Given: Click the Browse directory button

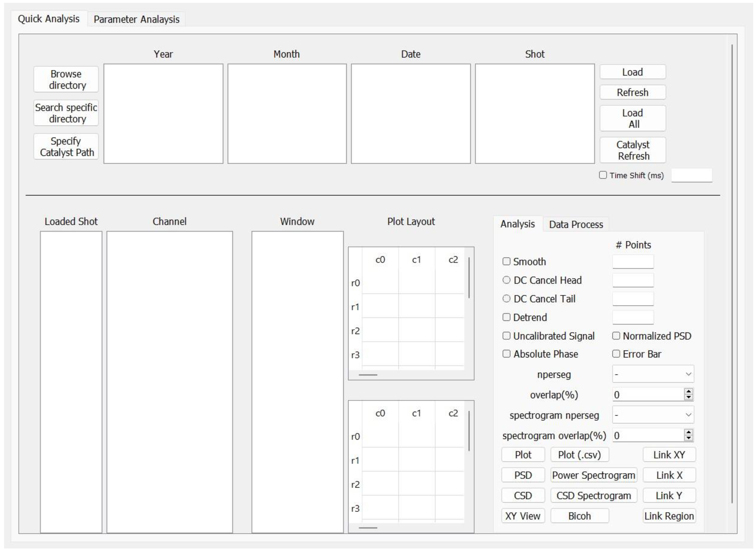Looking at the screenshot, I should [66, 79].
